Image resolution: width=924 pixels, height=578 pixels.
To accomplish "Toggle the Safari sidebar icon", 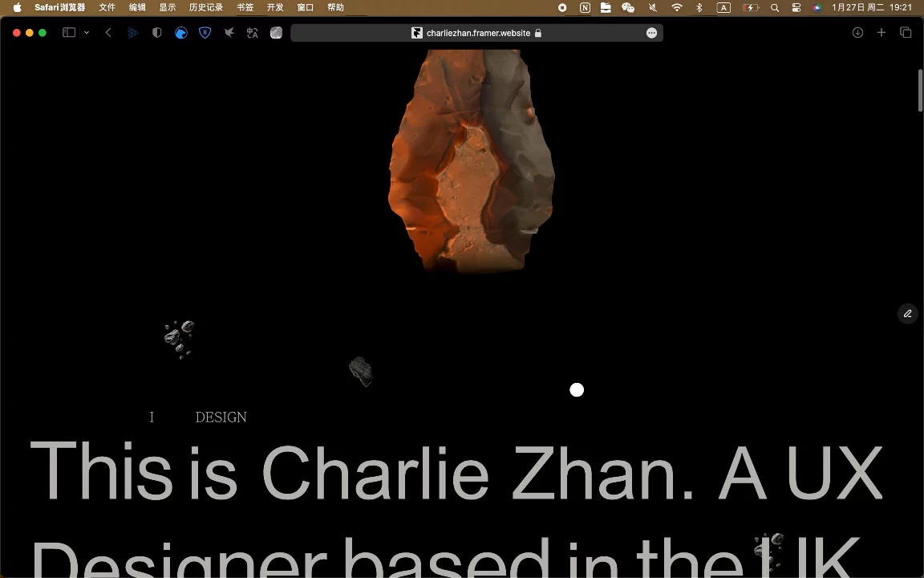I will click(69, 33).
